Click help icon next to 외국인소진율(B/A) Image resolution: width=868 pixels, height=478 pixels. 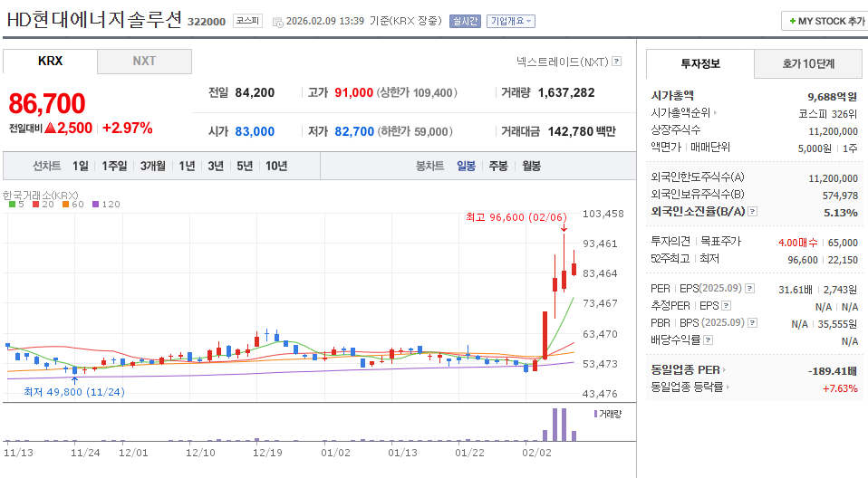[x=752, y=211]
